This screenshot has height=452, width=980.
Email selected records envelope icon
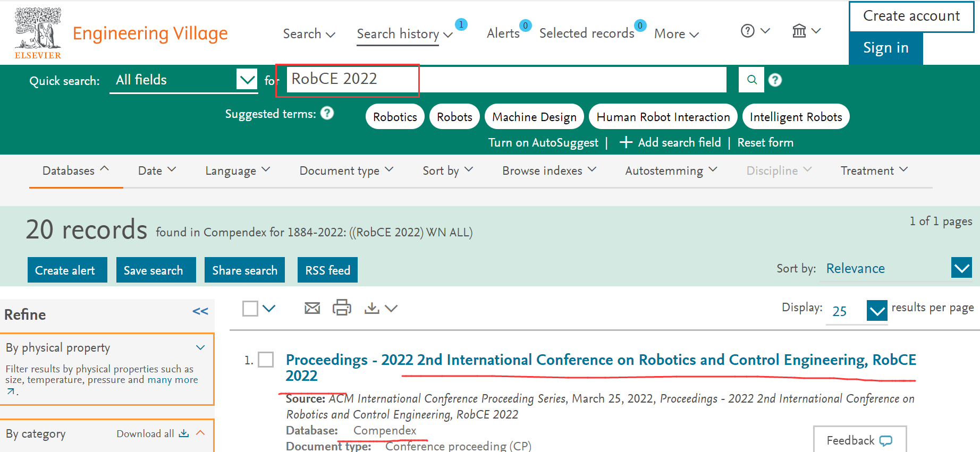[312, 308]
